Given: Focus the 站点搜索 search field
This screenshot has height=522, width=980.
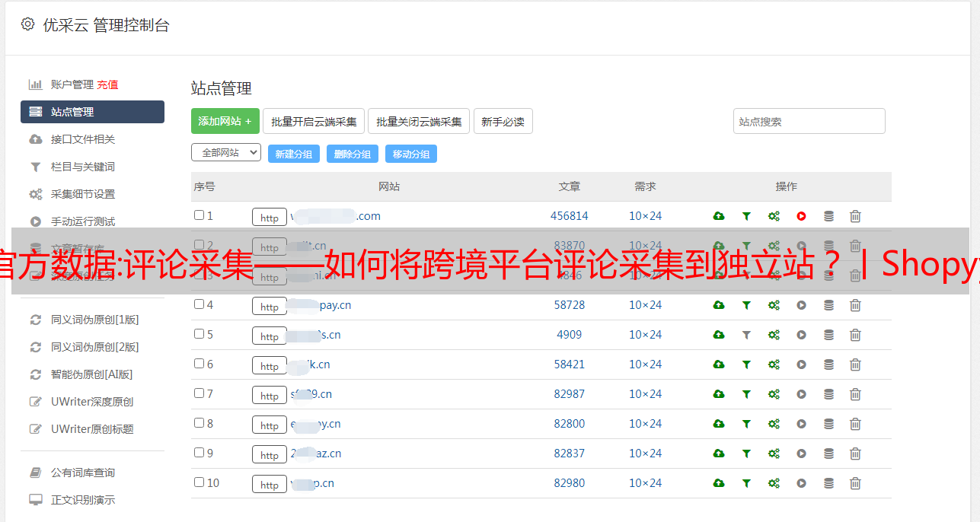Looking at the screenshot, I should [809, 121].
